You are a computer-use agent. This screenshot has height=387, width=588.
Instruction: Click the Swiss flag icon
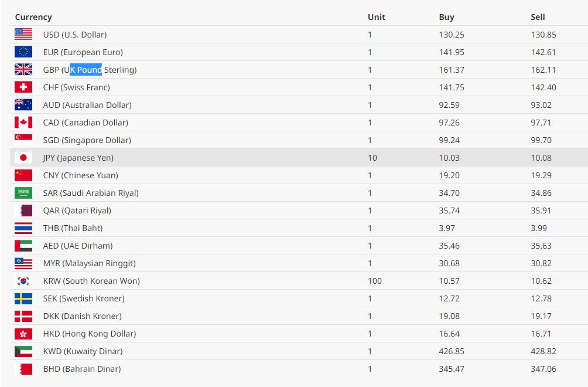[23, 87]
